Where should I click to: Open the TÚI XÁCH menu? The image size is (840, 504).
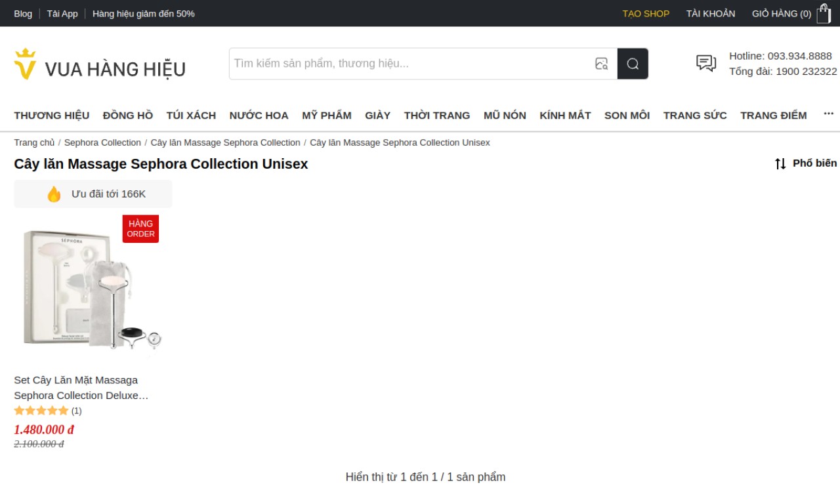tap(191, 115)
